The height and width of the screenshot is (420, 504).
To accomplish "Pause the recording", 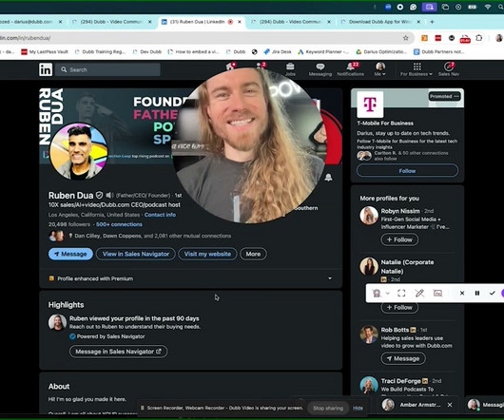I will click(477, 294).
